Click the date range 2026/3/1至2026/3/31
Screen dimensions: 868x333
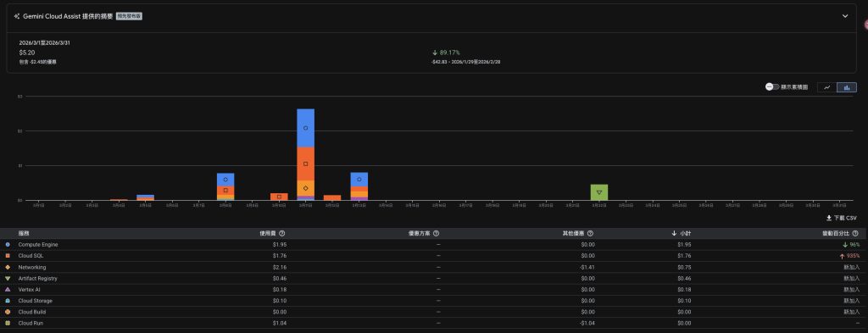(x=44, y=42)
